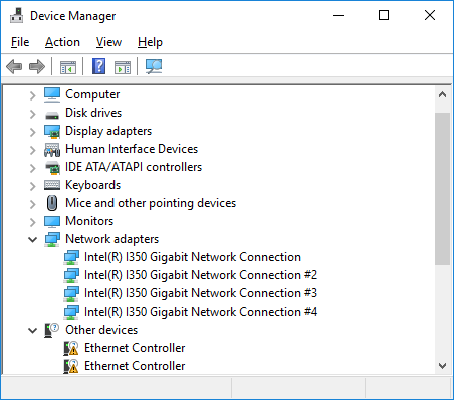Open the File menu
The height and width of the screenshot is (401, 455).
click(20, 42)
